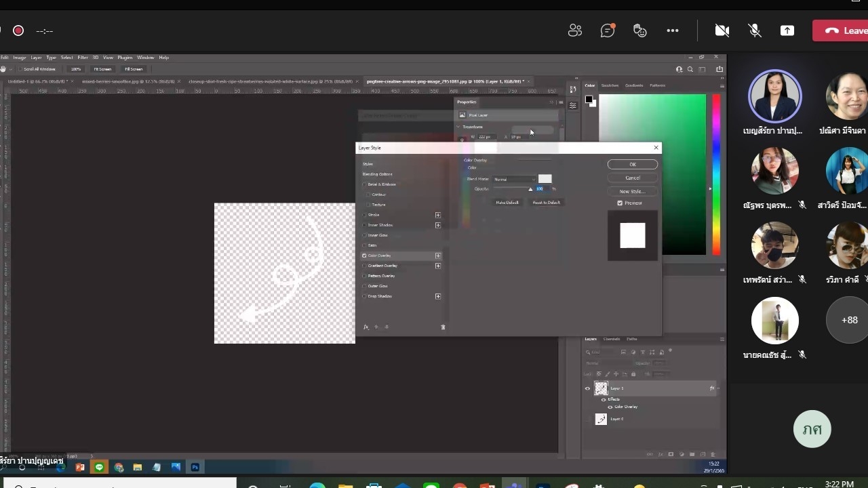Turn on the camera
The height and width of the screenshot is (488, 868).
coord(722,30)
